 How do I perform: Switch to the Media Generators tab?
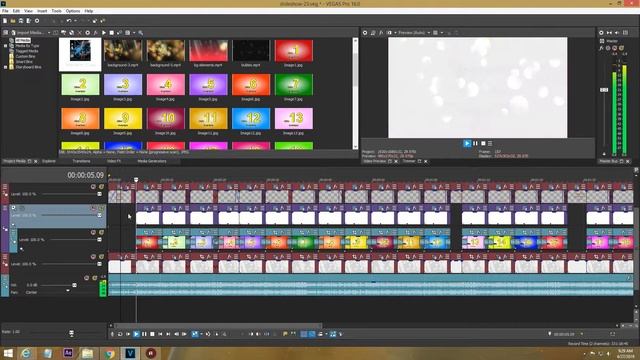[152, 161]
